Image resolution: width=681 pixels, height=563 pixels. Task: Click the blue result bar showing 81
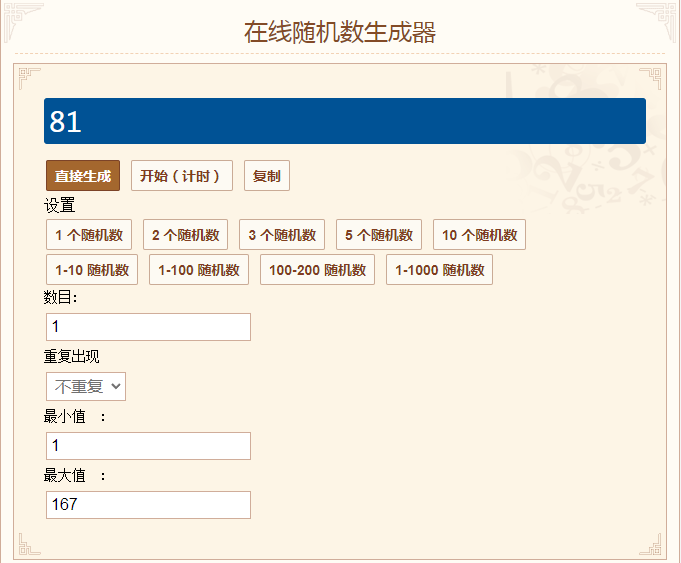(345, 121)
